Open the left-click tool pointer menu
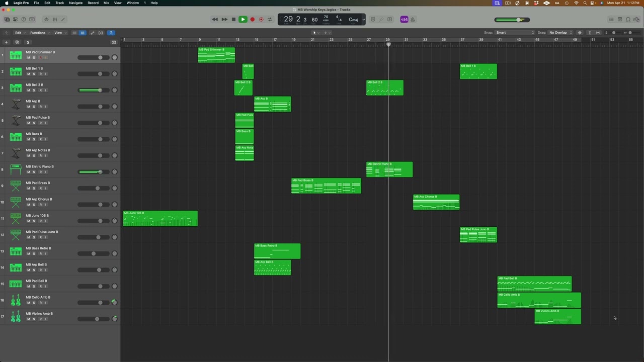 point(315,33)
